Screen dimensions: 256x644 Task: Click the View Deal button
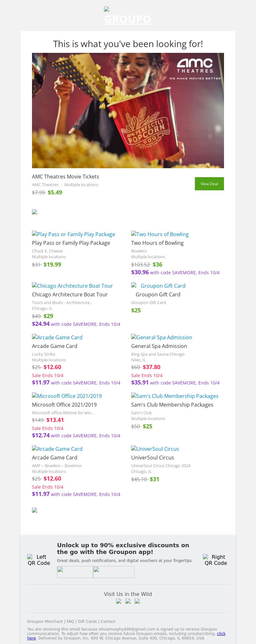tap(209, 184)
